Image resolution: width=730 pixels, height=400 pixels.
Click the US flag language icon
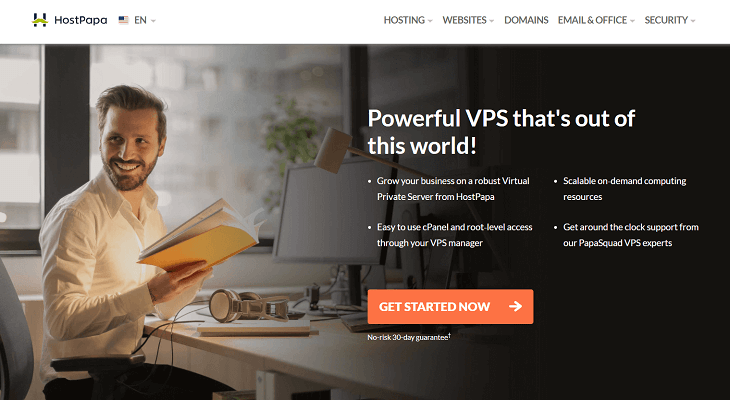click(123, 20)
